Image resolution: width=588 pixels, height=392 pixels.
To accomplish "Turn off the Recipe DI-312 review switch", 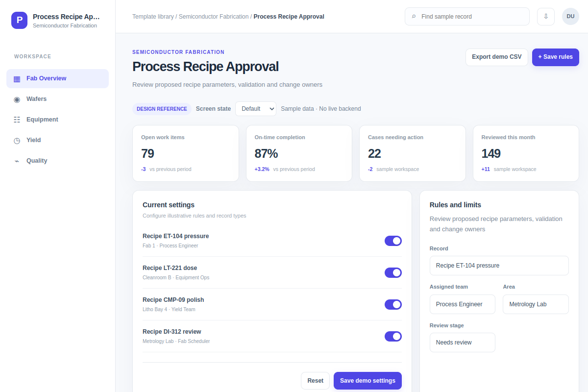I will tap(393, 336).
